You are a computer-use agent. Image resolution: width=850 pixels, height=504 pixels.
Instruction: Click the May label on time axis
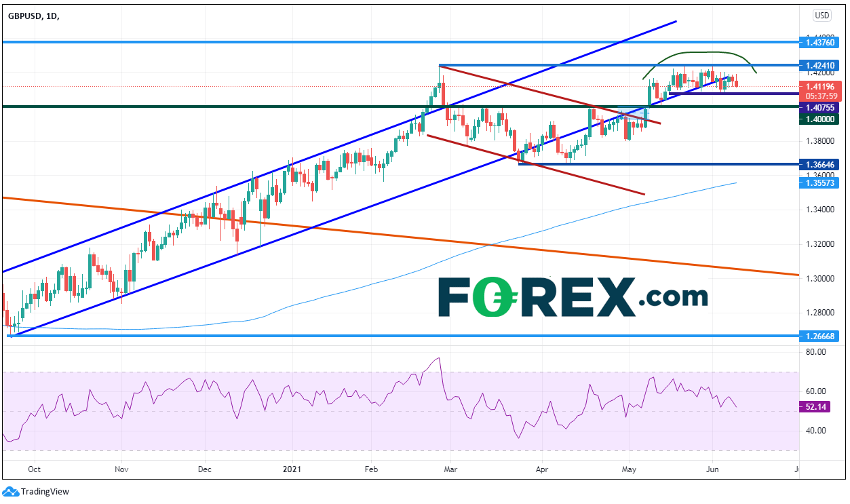pos(630,469)
